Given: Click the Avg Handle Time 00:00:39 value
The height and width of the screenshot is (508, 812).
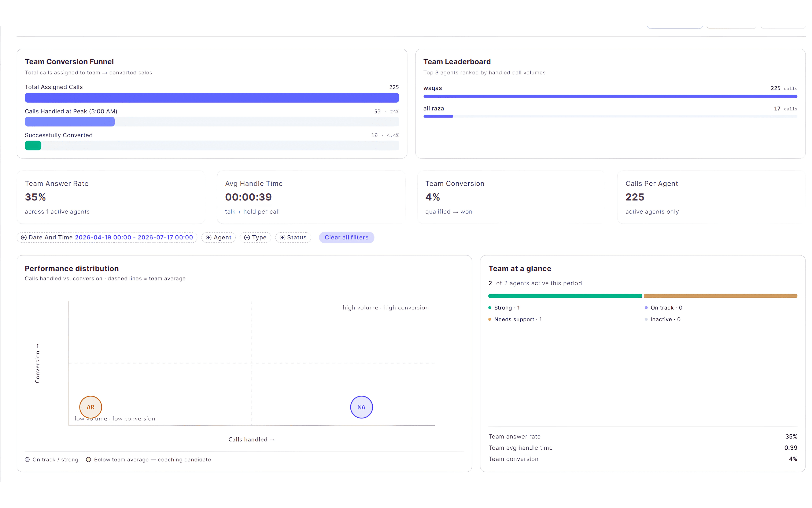Looking at the screenshot, I should coord(248,197).
